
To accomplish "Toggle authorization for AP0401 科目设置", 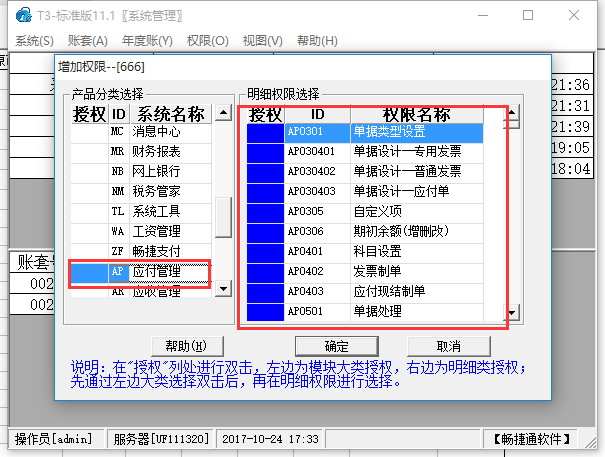I will click(265, 254).
